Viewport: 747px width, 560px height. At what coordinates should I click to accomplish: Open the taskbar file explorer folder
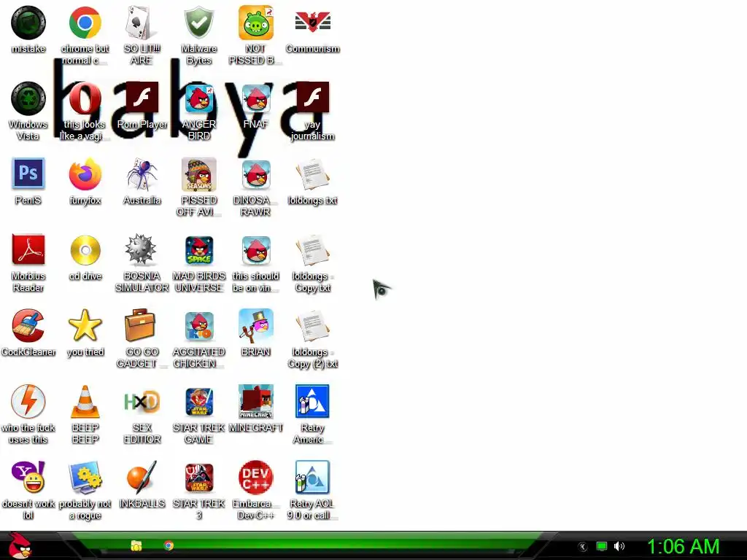pyautogui.click(x=136, y=545)
